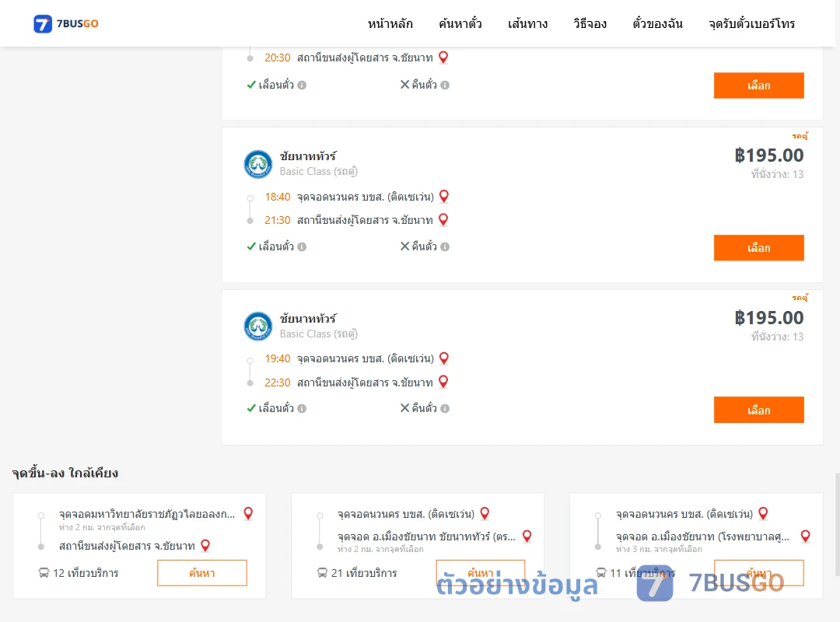Image resolution: width=840 pixels, height=622 pixels.
Task: Click ชัยนาททัวร์ operator name on 18:40 trip
Action: coord(308,156)
